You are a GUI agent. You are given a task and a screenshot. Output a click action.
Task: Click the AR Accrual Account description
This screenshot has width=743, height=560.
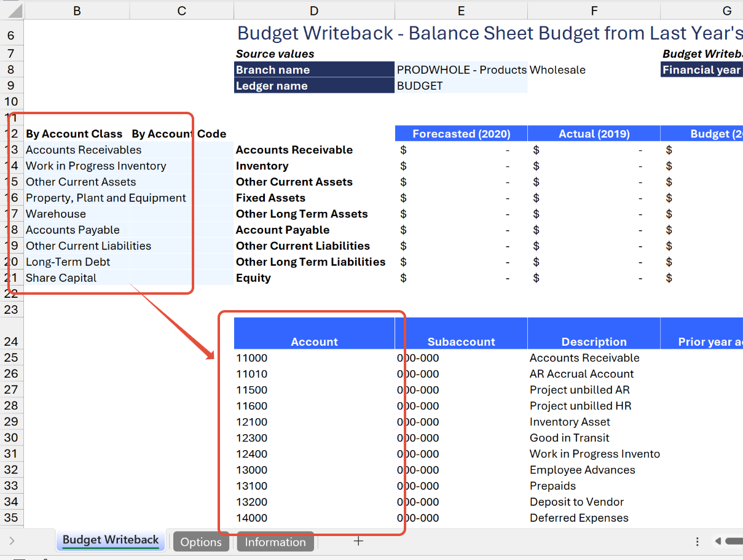pos(581,374)
